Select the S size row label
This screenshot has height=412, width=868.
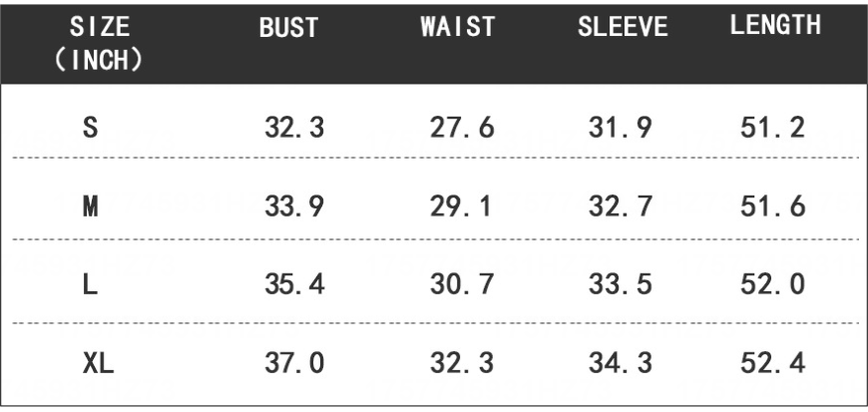pyautogui.click(x=91, y=129)
